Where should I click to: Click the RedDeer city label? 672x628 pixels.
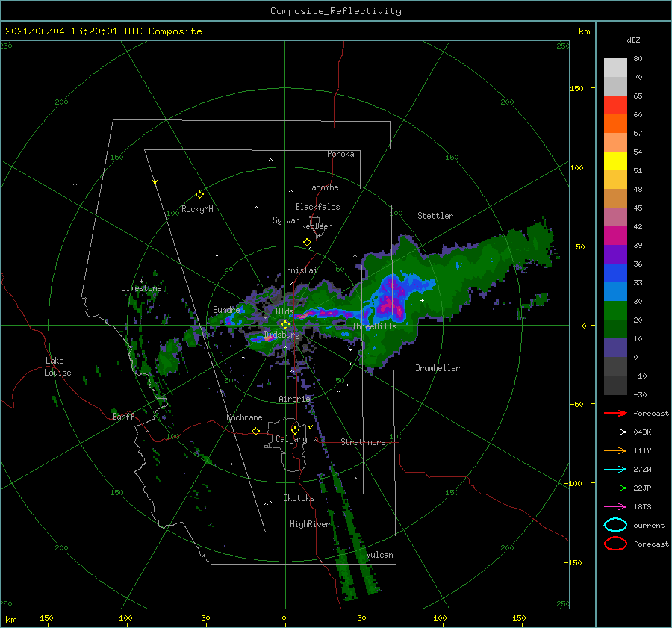317,226
